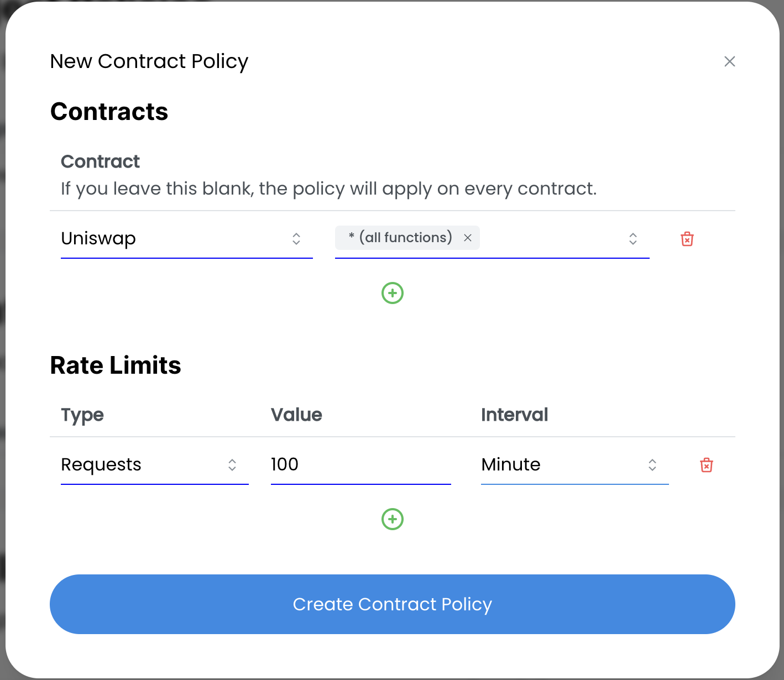The height and width of the screenshot is (680, 784).
Task: Click the New Contract Policy title
Action: tap(149, 61)
